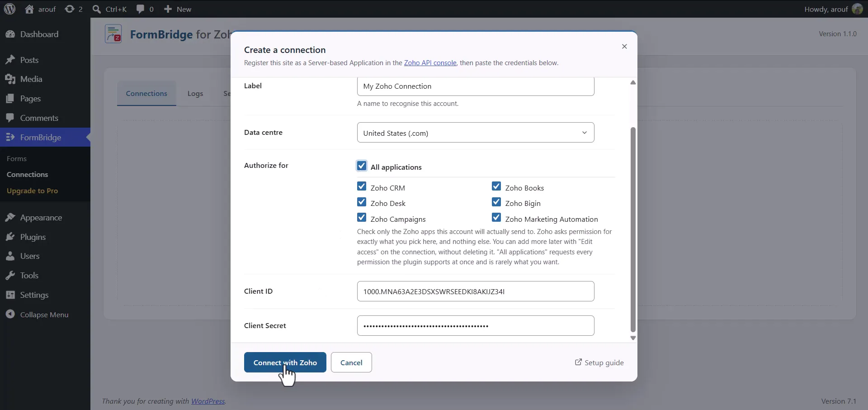Open the WordPress logo menu
This screenshot has width=868, height=410.
pos(9,9)
